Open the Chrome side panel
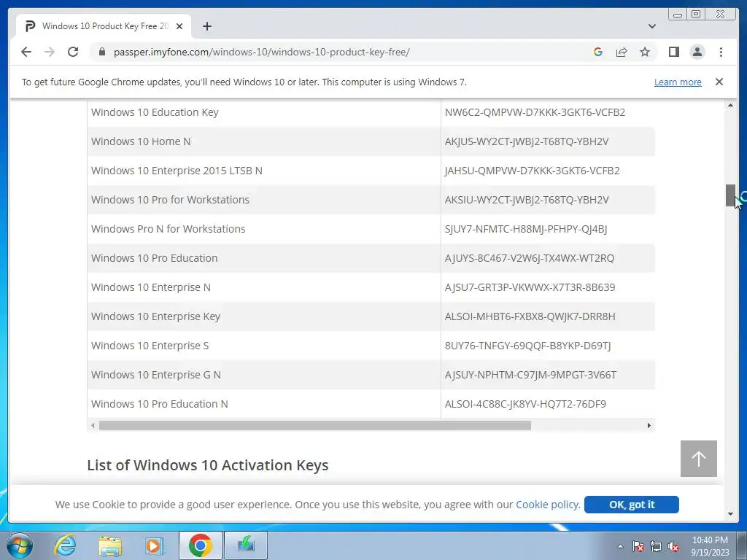This screenshot has height=560, width=747. [x=673, y=52]
